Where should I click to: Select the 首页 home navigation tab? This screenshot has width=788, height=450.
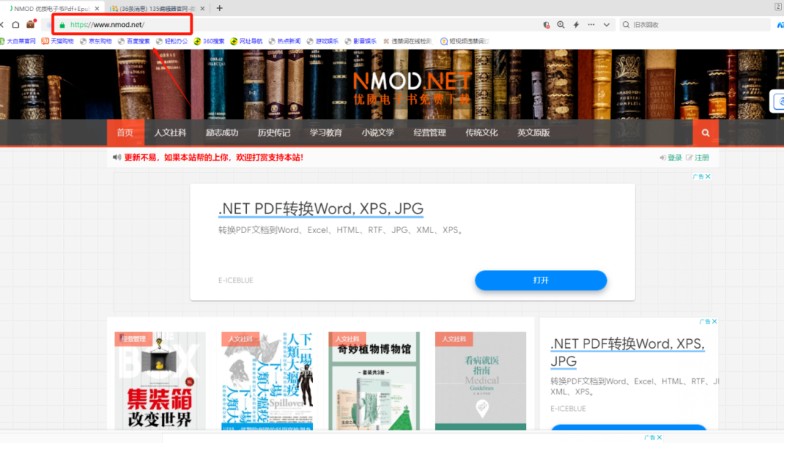tap(124, 133)
